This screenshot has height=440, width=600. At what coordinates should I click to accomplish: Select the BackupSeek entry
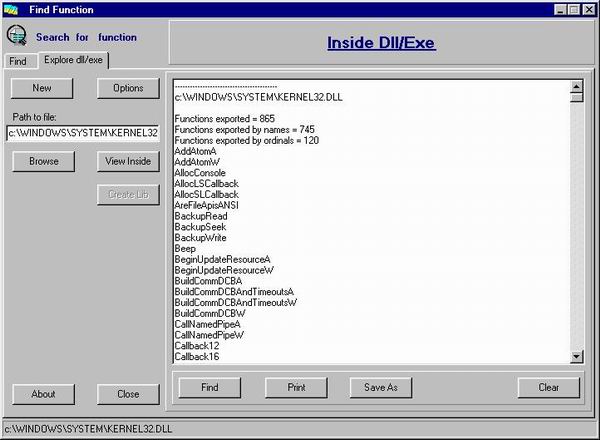coord(201,227)
